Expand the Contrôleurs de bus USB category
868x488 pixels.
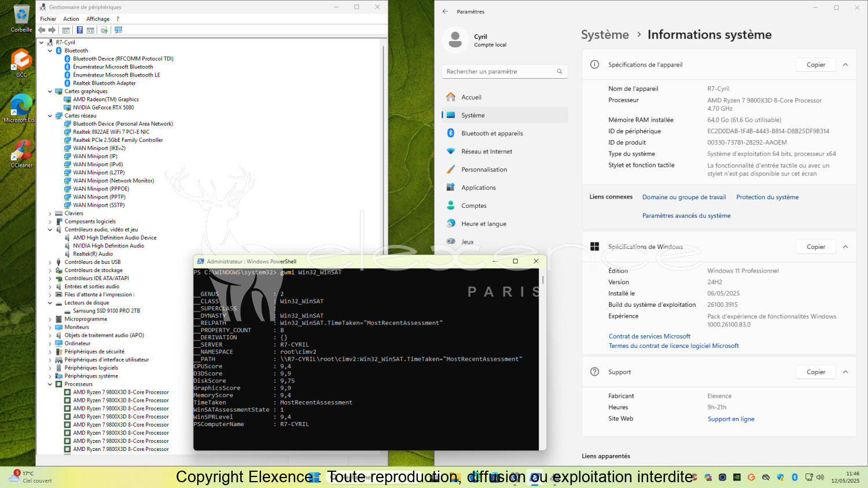tap(50, 262)
